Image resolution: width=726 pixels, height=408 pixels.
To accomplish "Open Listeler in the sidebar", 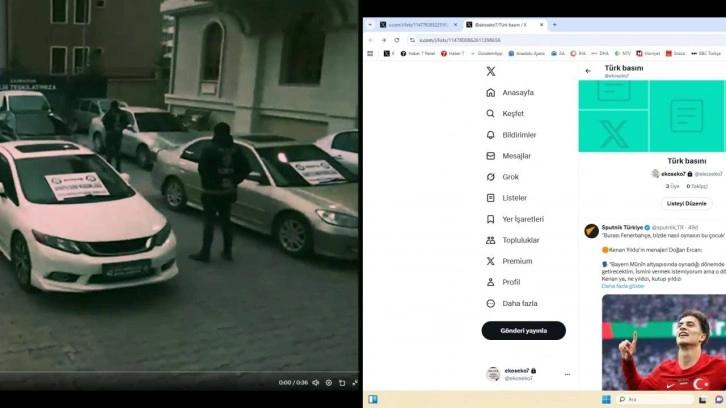I will pyautogui.click(x=513, y=198).
